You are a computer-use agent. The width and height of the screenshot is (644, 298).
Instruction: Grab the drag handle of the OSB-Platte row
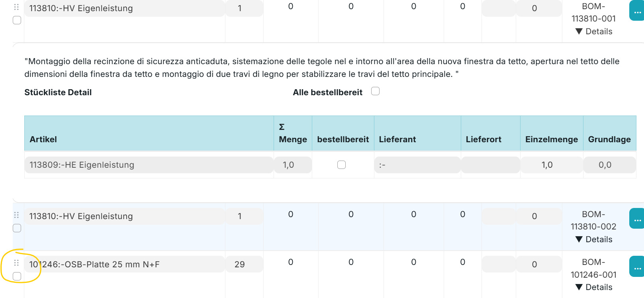[17, 263]
